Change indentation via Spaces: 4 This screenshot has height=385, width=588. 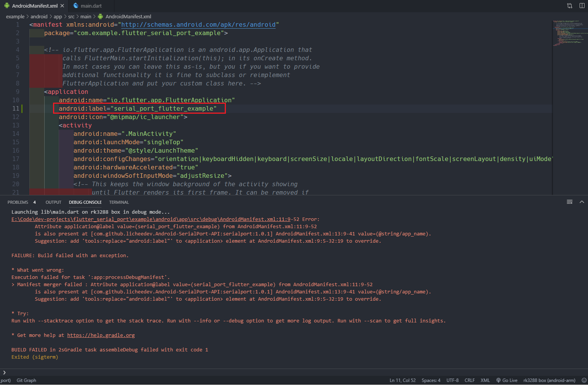pyautogui.click(x=431, y=380)
